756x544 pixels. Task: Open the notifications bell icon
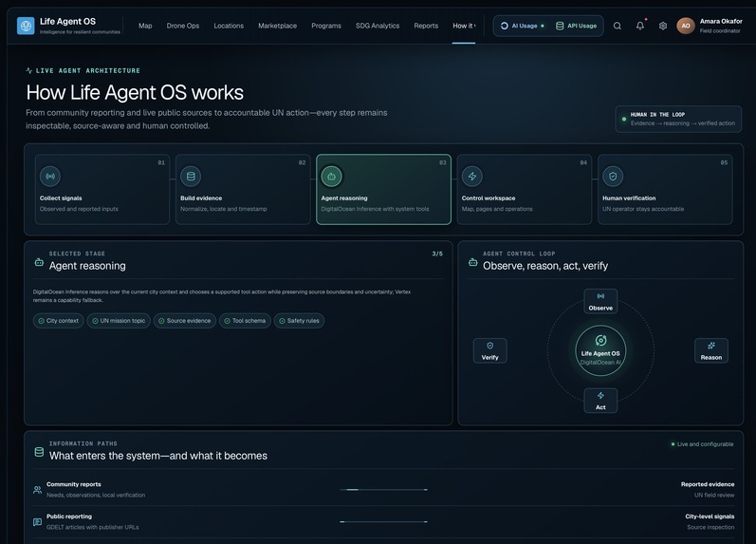pyautogui.click(x=640, y=26)
